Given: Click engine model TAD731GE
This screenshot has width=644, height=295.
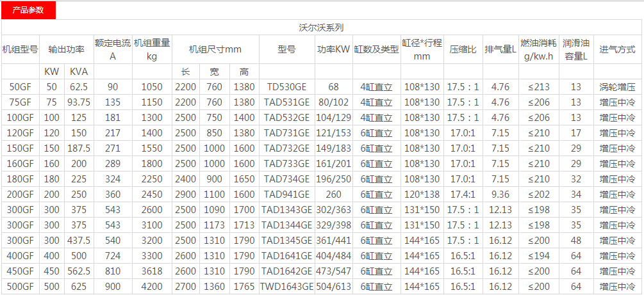Looking at the screenshot, I should (x=286, y=133).
